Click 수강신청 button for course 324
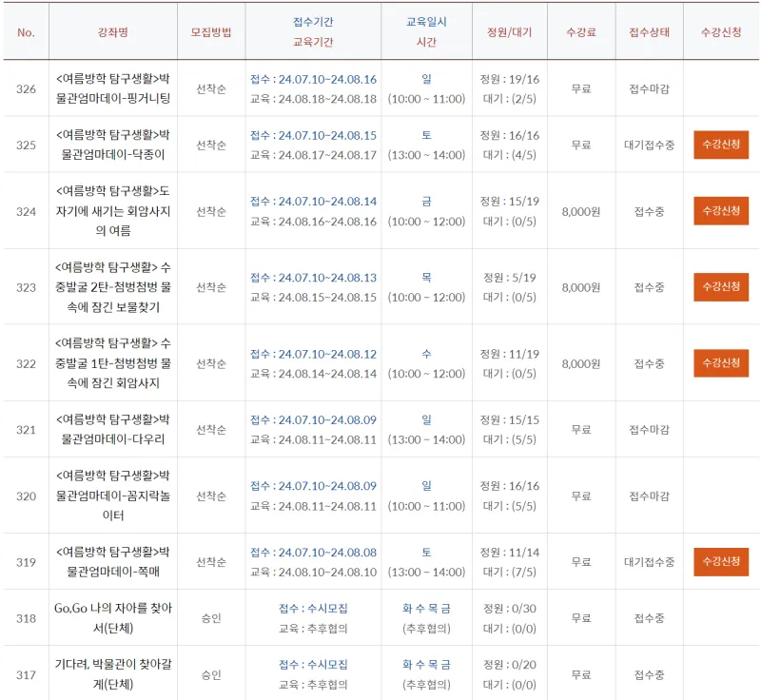Screen dimensions: 761x700 click(721, 211)
